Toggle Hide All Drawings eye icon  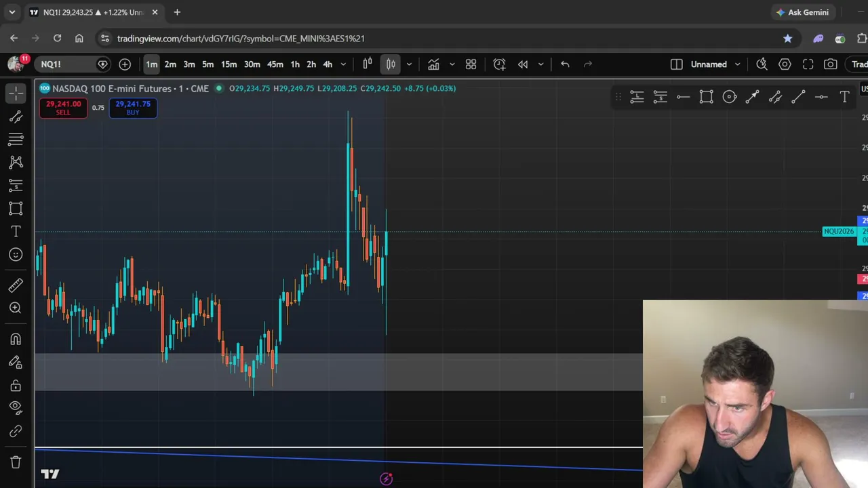16,407
